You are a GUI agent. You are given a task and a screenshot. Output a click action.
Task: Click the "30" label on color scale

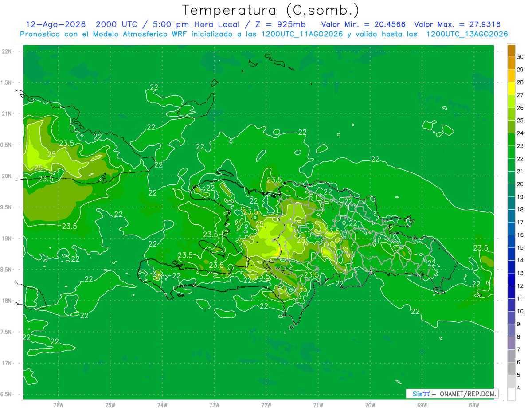pyautogui.click(x=520, y=57)
